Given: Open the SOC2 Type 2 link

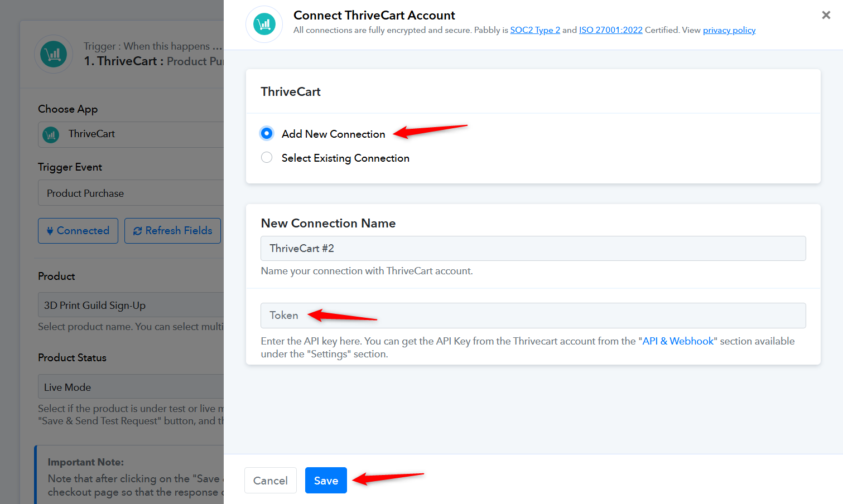Looking at the screenshot, I should (x=534, y=30).
